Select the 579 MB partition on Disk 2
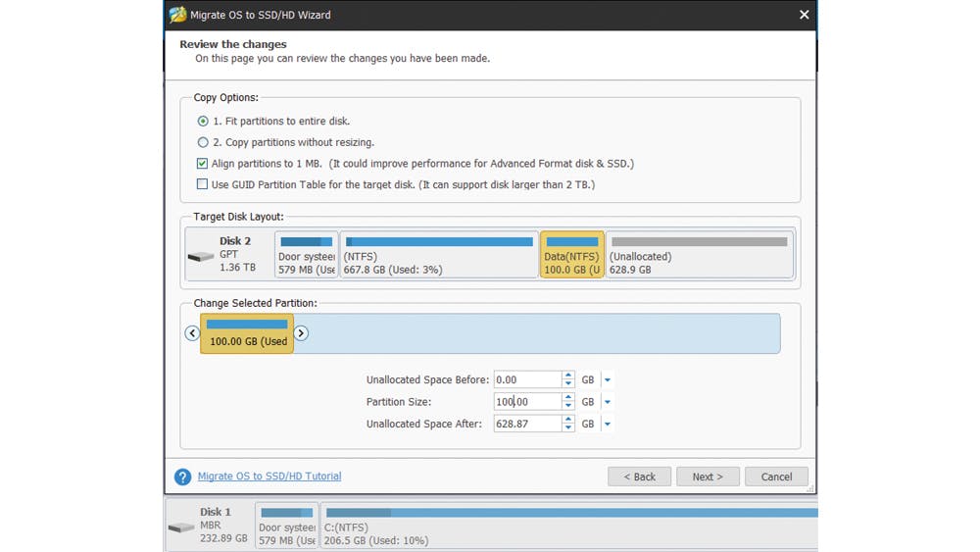 (306, 255)
